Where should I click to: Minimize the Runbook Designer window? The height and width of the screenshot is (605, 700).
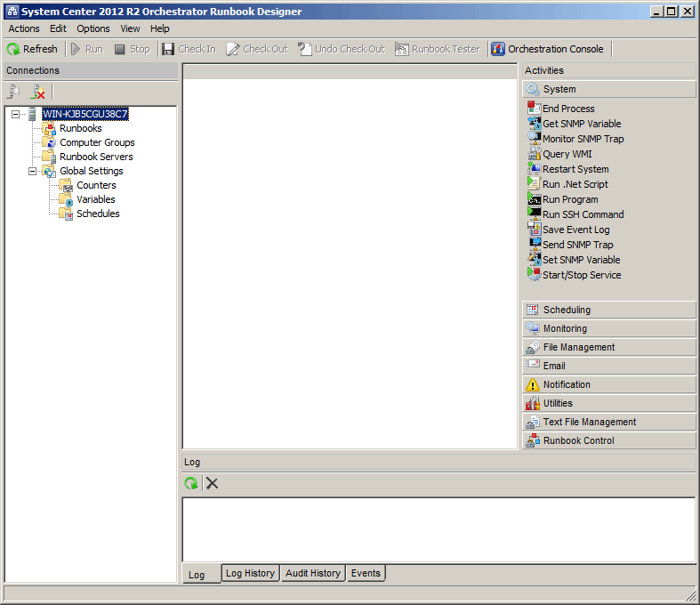pyautogui.click(x=656, y=12)
